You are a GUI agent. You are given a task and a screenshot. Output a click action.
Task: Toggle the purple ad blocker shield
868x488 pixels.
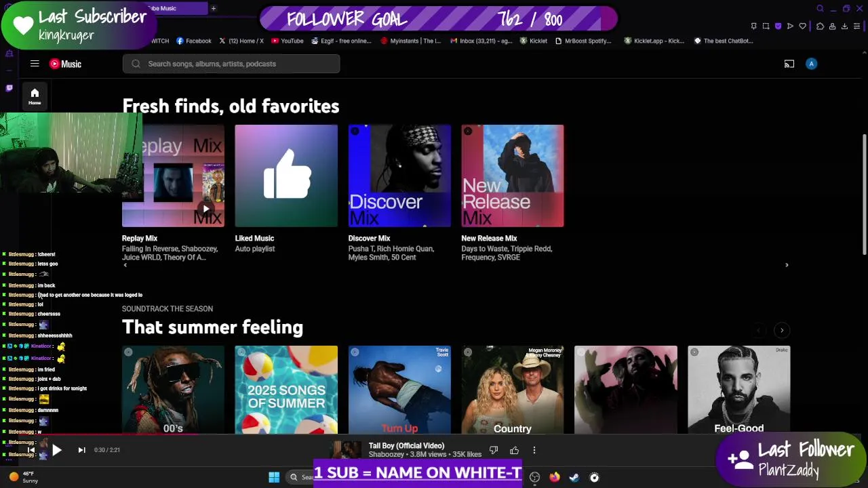778,26
